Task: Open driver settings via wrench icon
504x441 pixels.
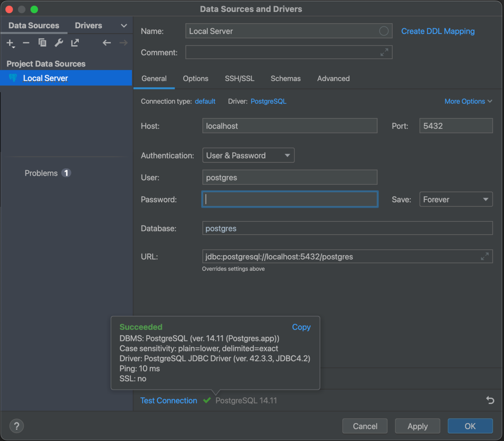Action: pos(59,43)
